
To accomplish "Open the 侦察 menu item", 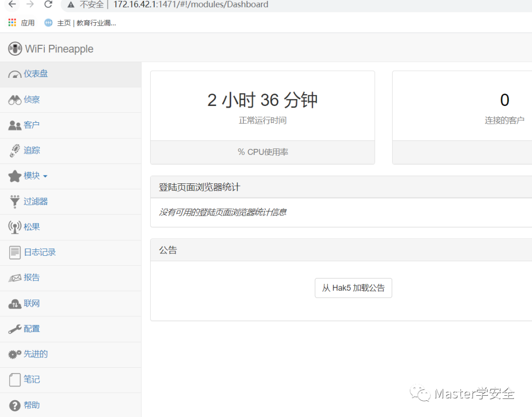I will (x=70, y=100).
